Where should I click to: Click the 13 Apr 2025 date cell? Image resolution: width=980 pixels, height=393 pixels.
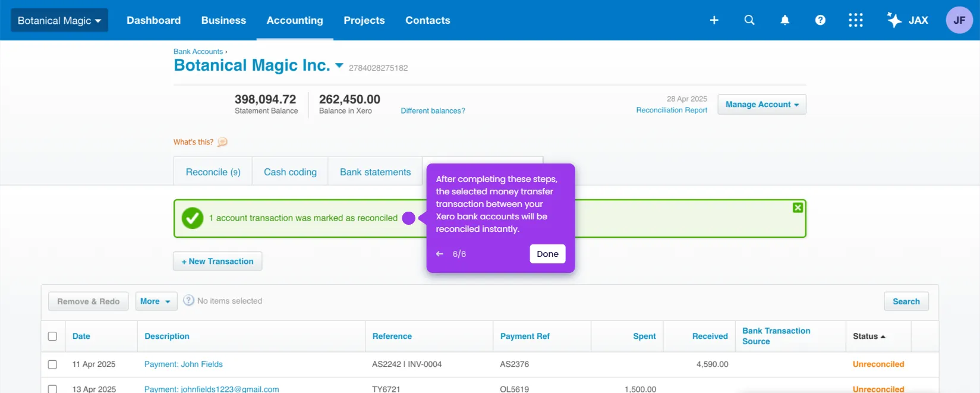94,389
